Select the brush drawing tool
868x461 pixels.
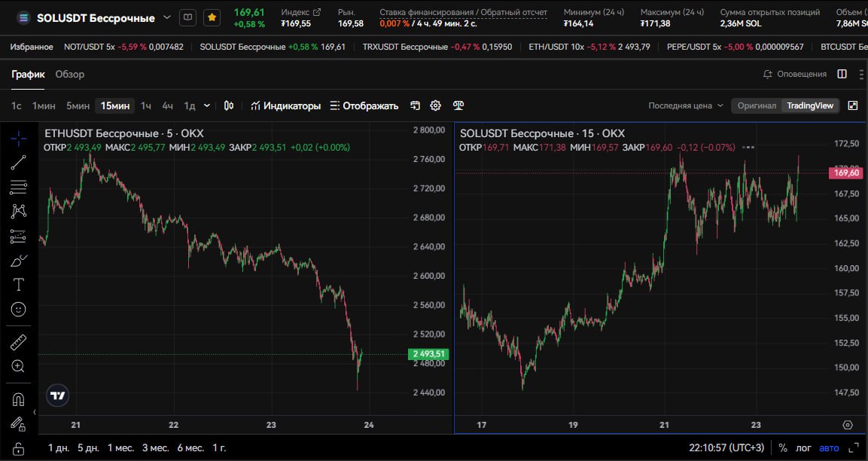[x=18, y=261]
